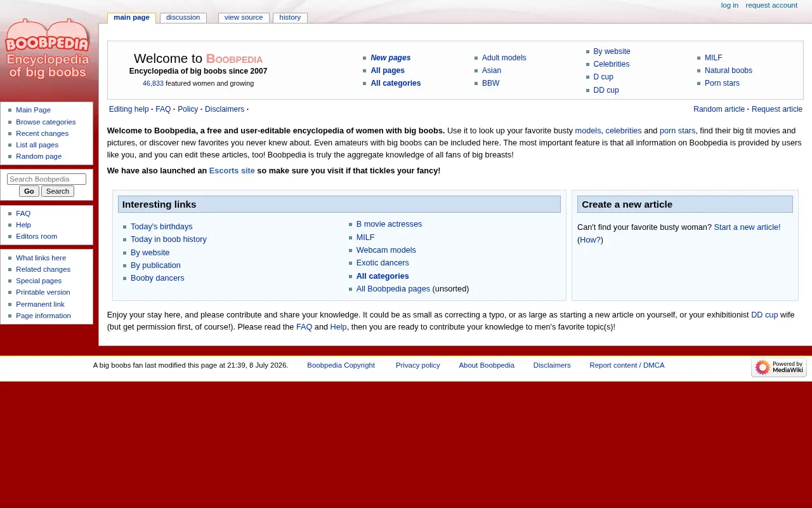Open B movie actresses link
Screen dimensions: 812x508
pos(389,224)
